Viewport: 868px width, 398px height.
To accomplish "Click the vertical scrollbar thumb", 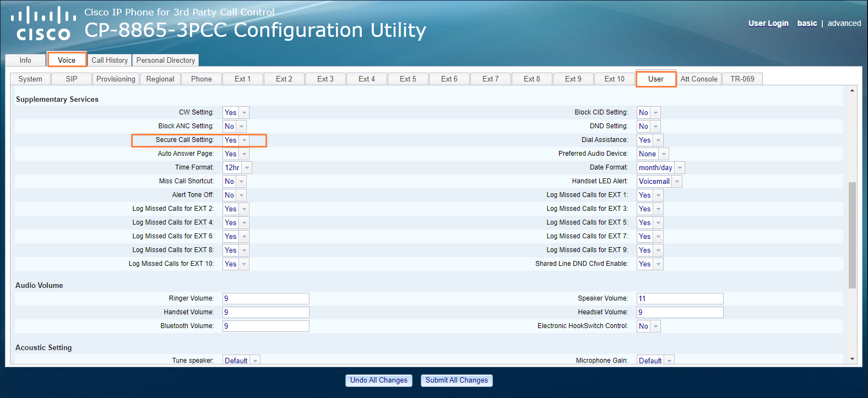I will [x=852, y=235].
